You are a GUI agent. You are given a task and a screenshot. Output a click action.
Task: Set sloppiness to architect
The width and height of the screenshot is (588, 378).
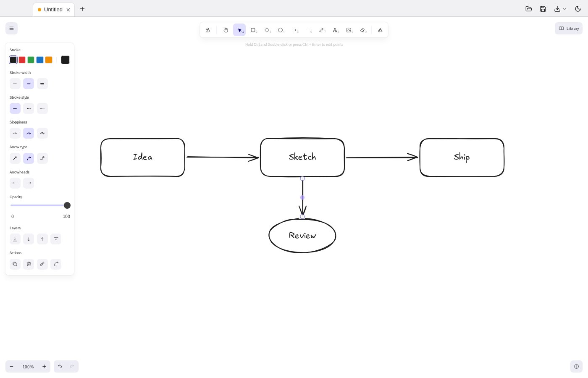point(15,134)
